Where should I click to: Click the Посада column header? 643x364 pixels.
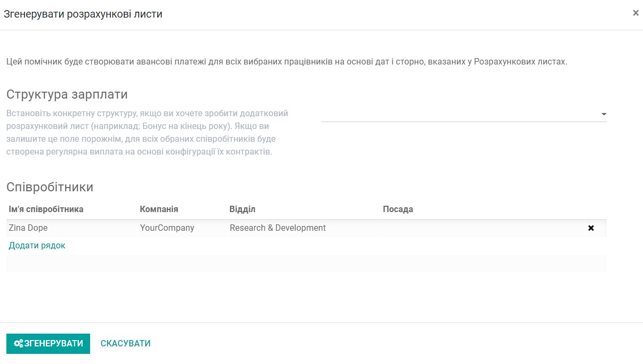[x=397, y=209]
